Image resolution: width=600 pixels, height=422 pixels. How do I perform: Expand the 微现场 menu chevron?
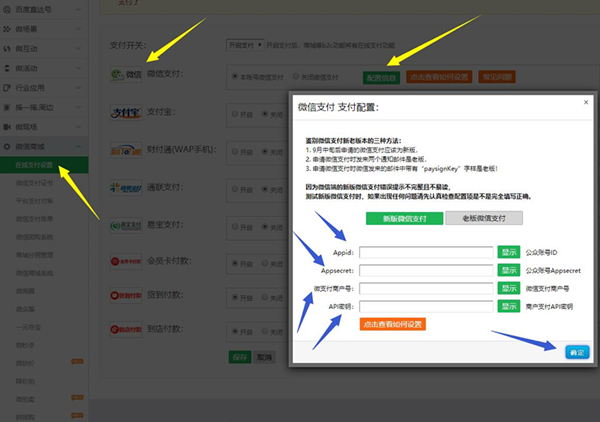78,127
